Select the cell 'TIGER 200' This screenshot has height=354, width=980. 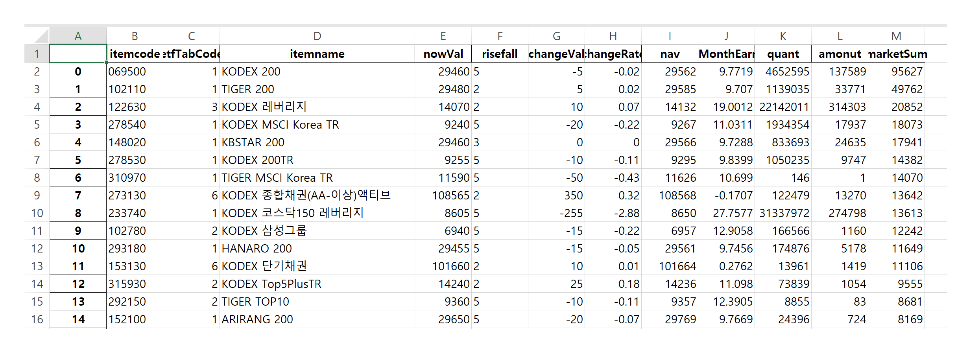317,89
